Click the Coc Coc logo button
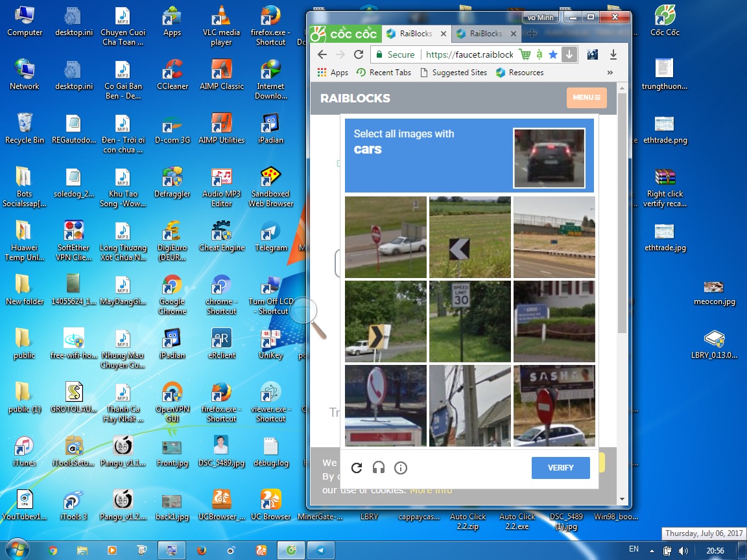Image resolution: width=747 pixels, height=560 pixels. [345, 34]
